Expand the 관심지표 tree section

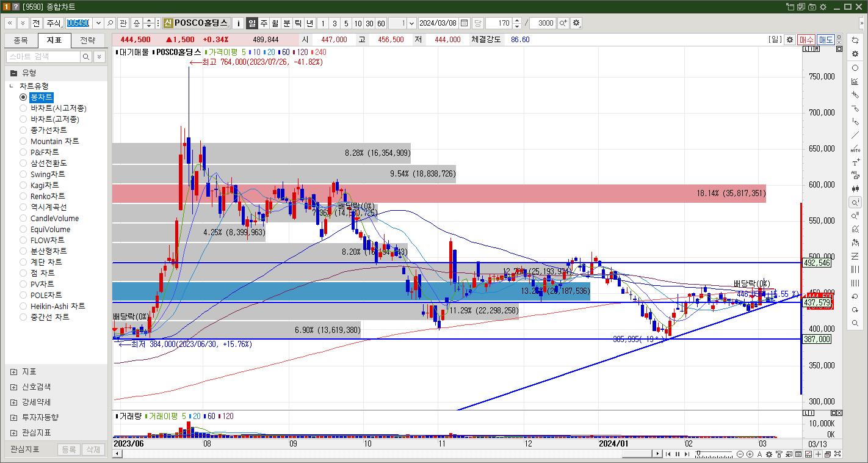tap(13, 432)
